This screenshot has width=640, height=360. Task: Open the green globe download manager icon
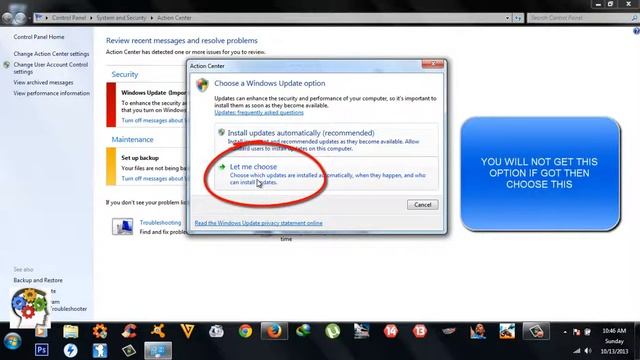[303, 331]
